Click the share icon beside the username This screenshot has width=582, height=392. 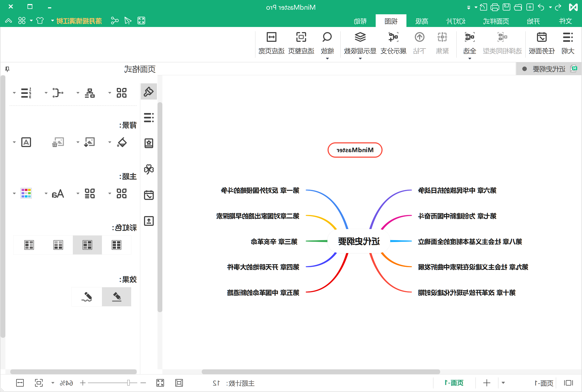[x=115, y=21]
